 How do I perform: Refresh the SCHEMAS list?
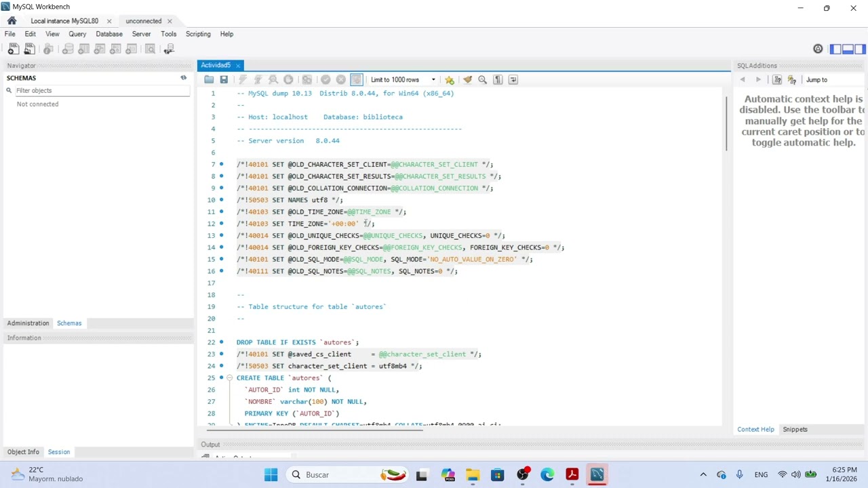point(183,78)
